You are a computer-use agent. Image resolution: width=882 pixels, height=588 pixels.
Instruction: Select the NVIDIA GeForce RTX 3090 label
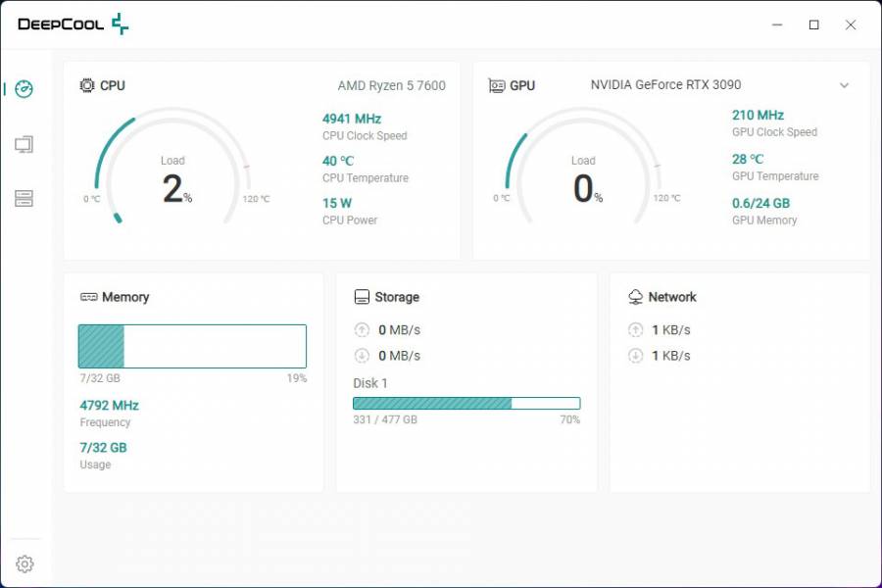[665, 84]
